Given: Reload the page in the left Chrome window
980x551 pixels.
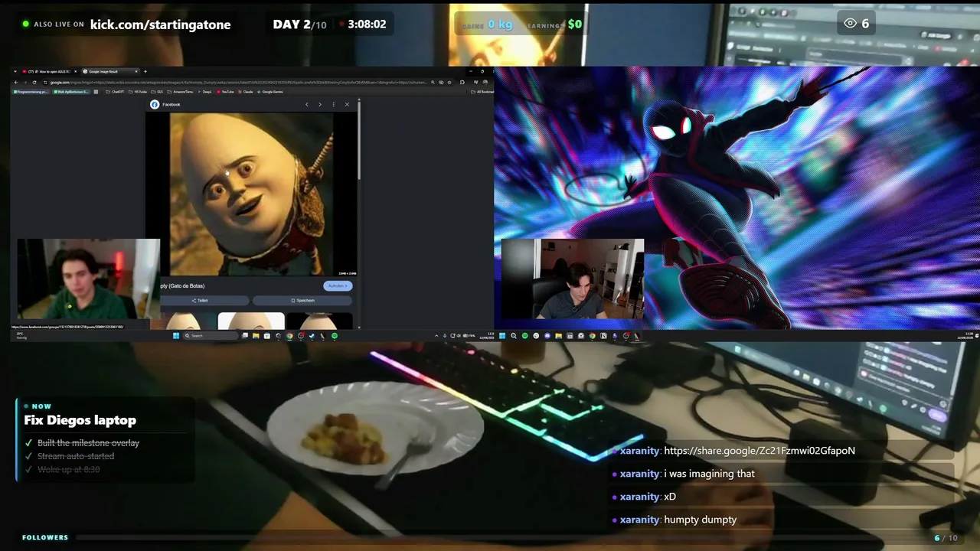Looking at the screenshot, I should (34, 82).
